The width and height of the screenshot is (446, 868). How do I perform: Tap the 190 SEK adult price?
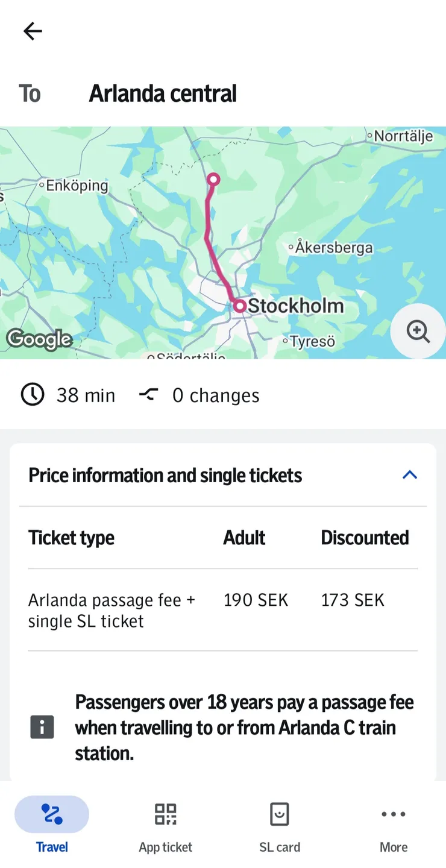pyautogui.click(x=256, y=600)
